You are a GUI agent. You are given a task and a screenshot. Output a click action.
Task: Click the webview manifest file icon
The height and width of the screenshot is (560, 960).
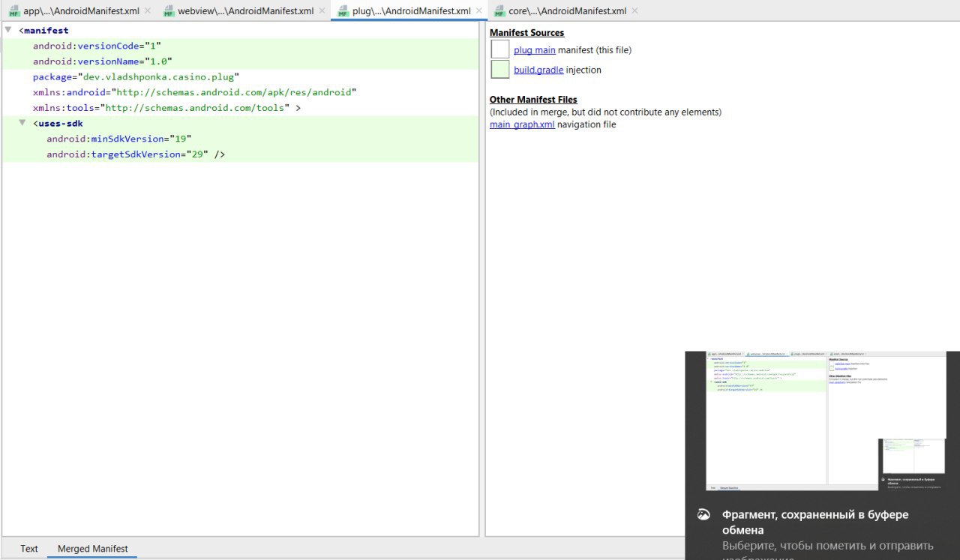[168, 10]
